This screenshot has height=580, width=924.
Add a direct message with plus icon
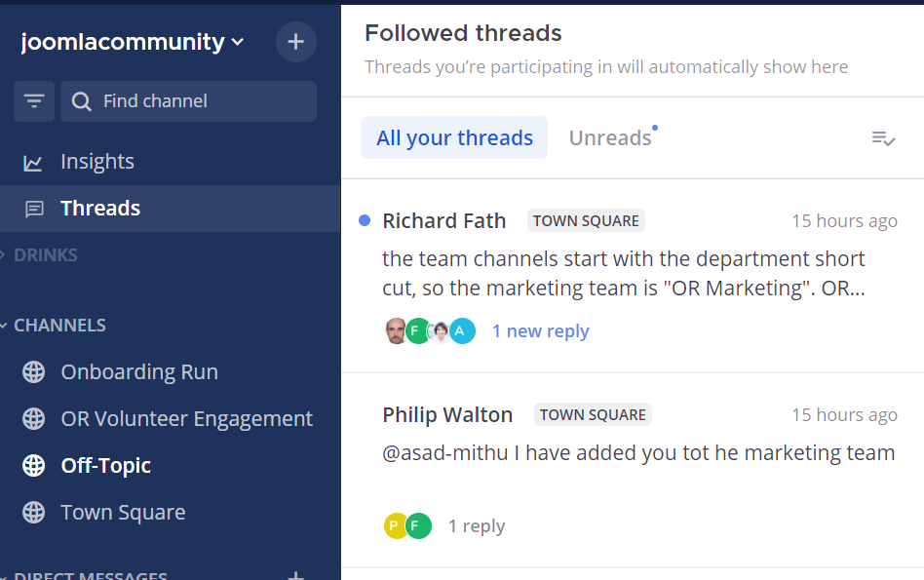point(296,575)
